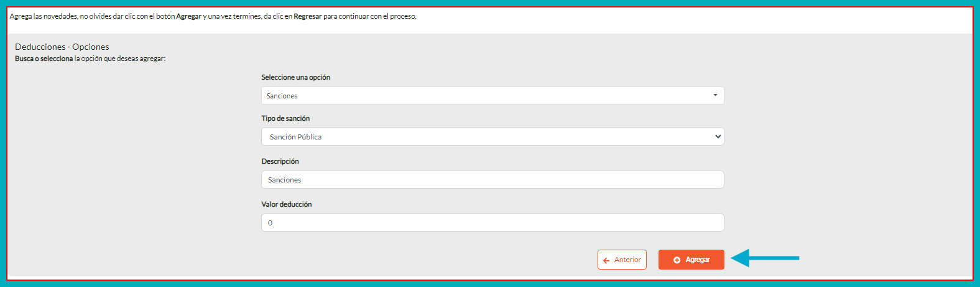Click the Valor deducción label
Screen dimensions: 980x287
[x=287, y=204]
